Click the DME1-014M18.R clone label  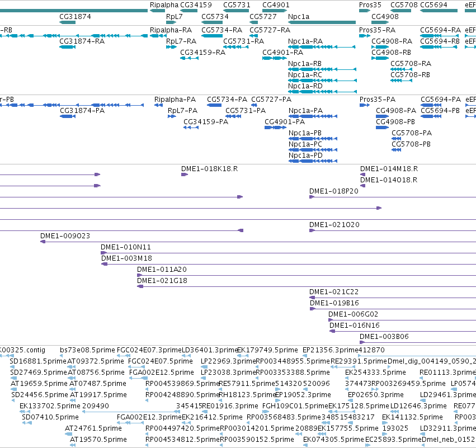389,169
